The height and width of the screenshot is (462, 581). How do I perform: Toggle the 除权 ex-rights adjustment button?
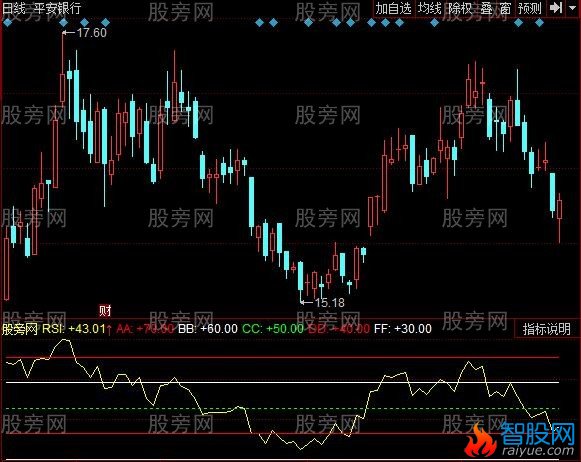click(x=460, y=8)
